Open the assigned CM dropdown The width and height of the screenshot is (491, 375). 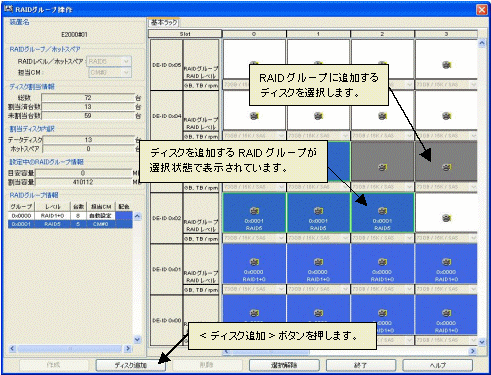[x=110, y=72]
